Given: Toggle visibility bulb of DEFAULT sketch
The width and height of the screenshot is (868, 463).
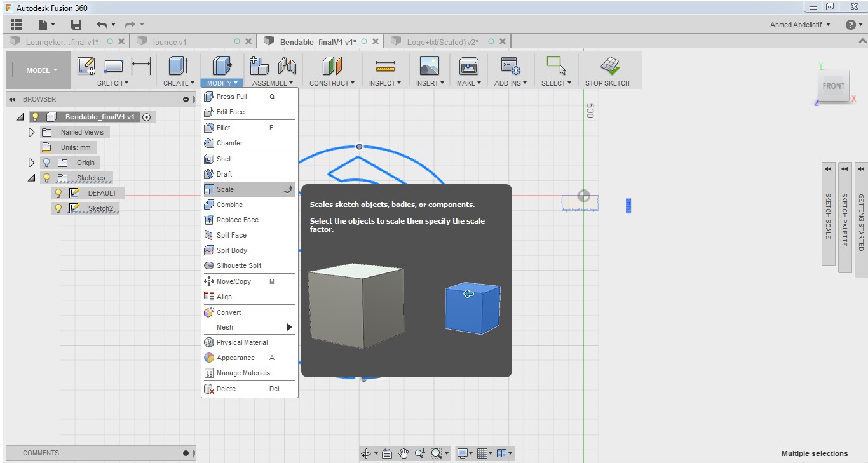Looking at the screenshot, I should 58,193.
